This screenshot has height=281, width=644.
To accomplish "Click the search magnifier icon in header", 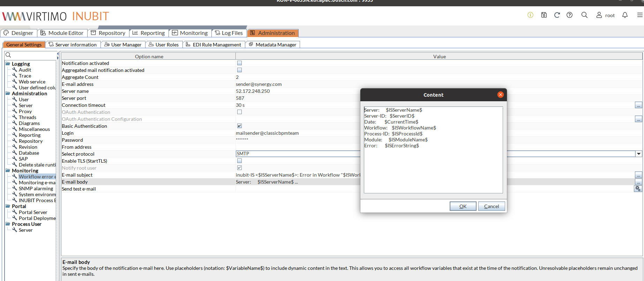I will coord(584,15).
